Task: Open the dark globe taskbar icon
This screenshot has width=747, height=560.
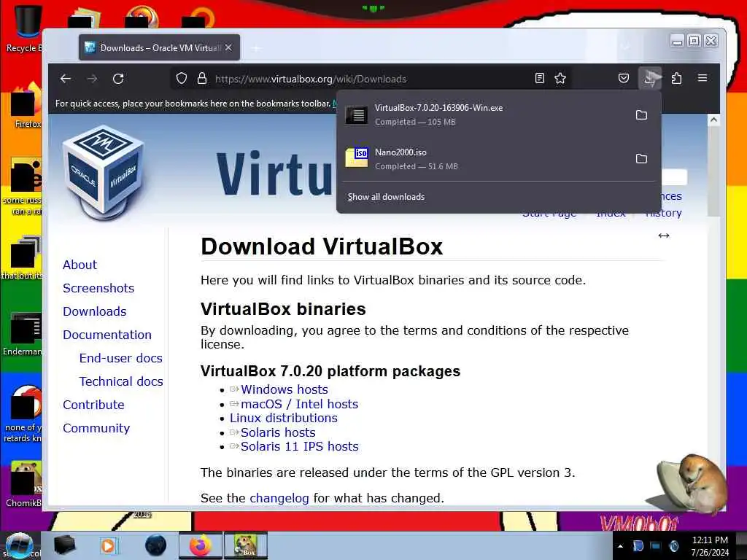Action: pos(155,545)
